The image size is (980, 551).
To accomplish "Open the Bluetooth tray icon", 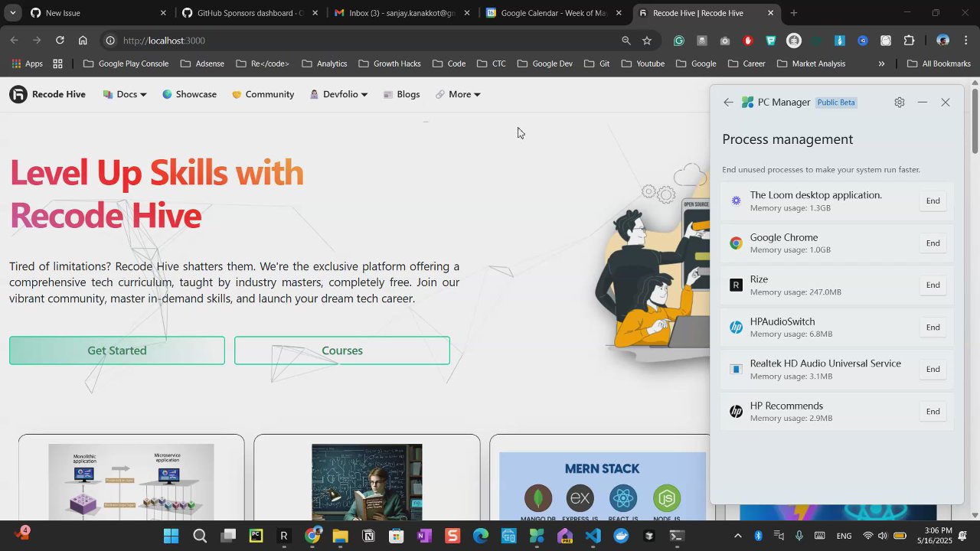I will click(x=759, y=536).
